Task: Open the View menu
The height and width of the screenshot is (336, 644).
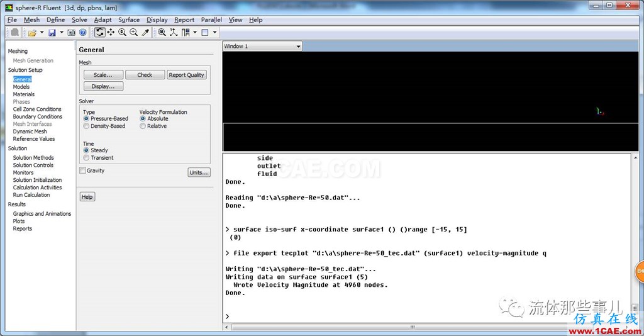Action: (x=235, y=20)
